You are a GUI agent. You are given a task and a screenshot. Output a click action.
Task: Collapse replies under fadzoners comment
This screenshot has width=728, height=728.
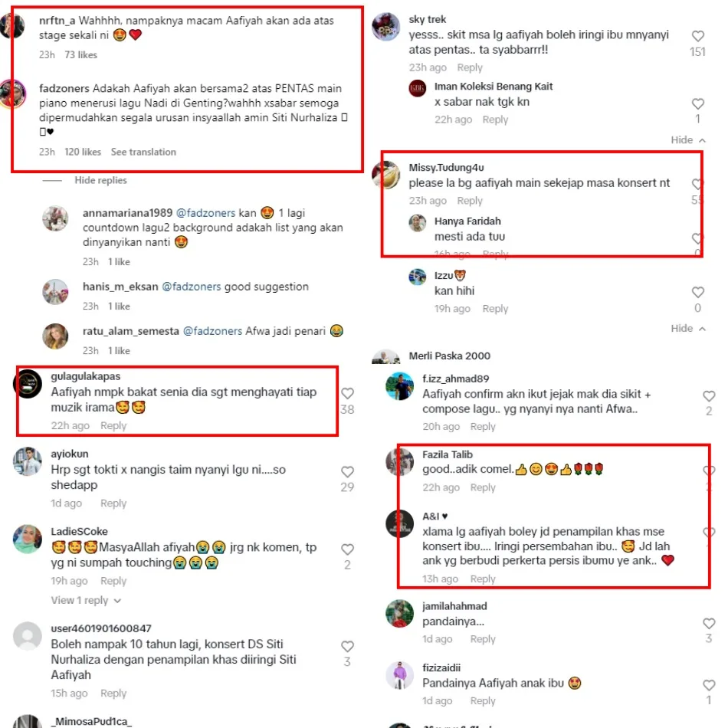[x=100, y=180]
